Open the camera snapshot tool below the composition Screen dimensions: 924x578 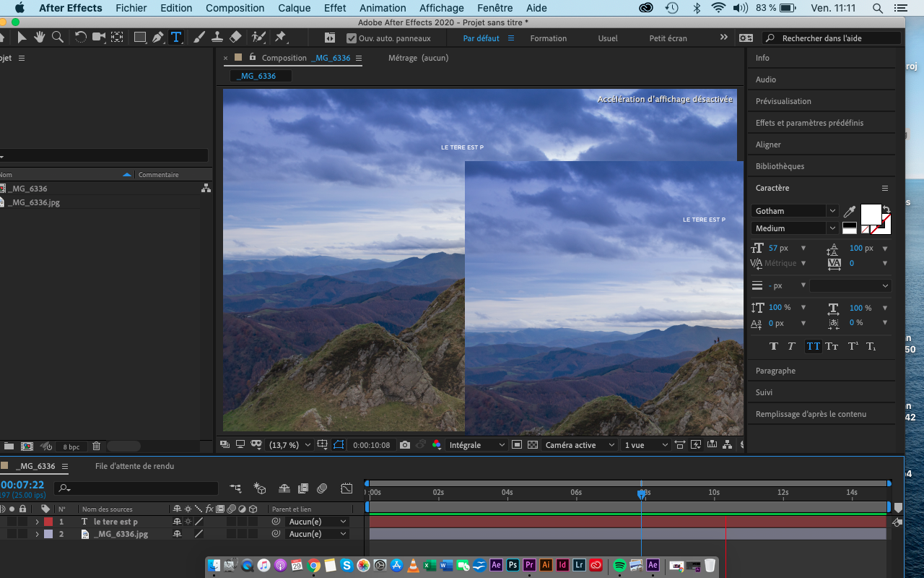[x=404, y=445]
